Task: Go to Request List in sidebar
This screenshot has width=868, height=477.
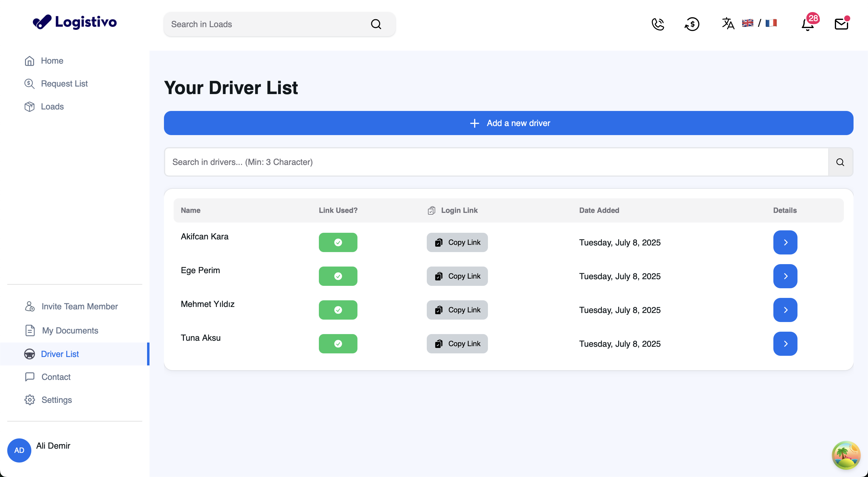Action: click(64, 84)
